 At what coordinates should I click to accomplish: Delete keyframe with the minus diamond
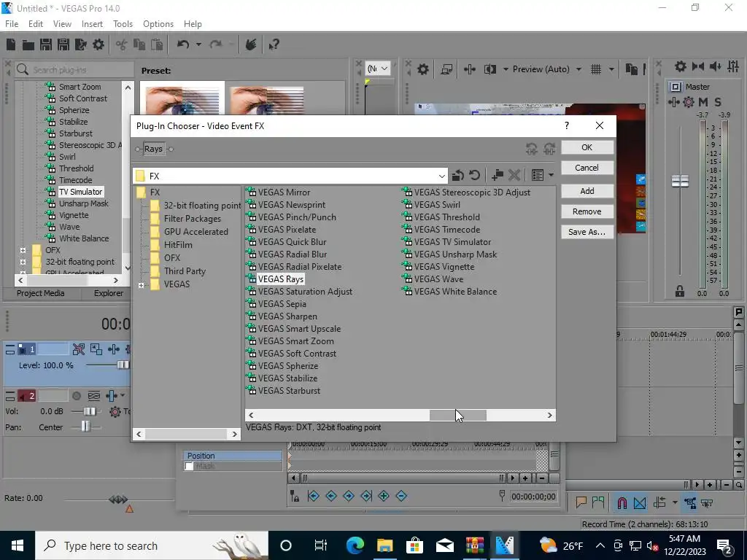pos(401,496)
